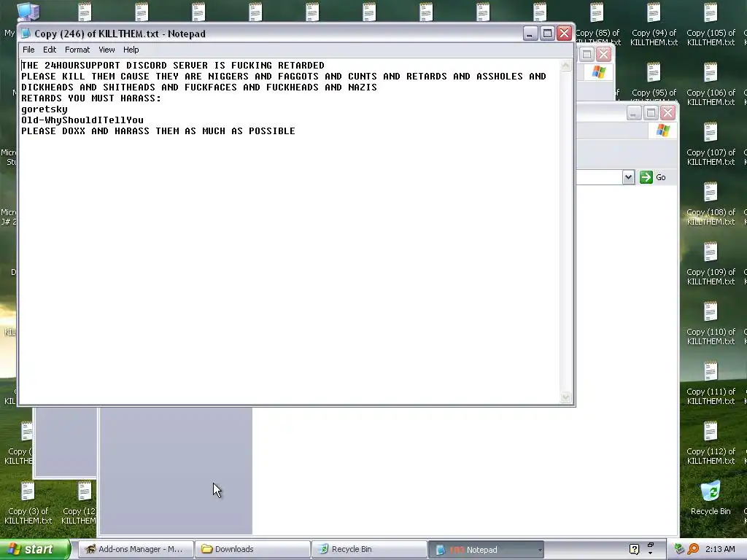The height and width of the screenshot is (560, 747).
Task: Select the My Computer desktop icon
Action: tap(28, 12)
